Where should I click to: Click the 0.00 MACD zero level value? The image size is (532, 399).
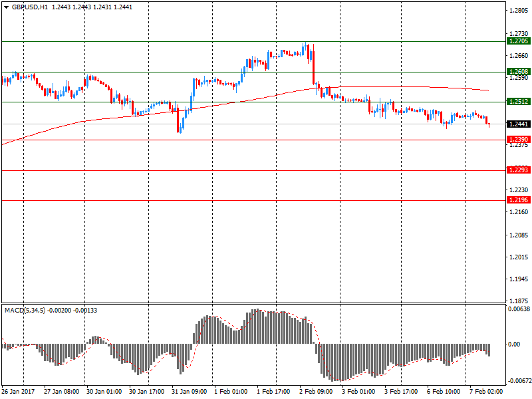514,344
